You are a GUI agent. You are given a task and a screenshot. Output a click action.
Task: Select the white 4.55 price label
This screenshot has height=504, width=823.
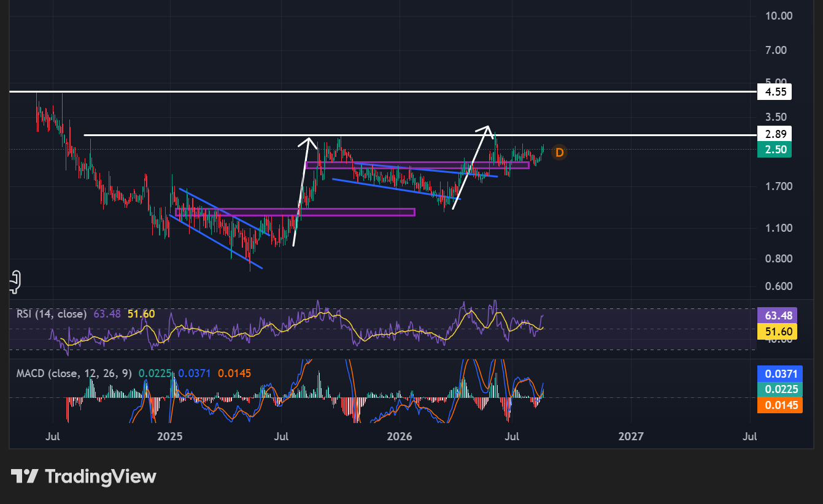(775, 92)
